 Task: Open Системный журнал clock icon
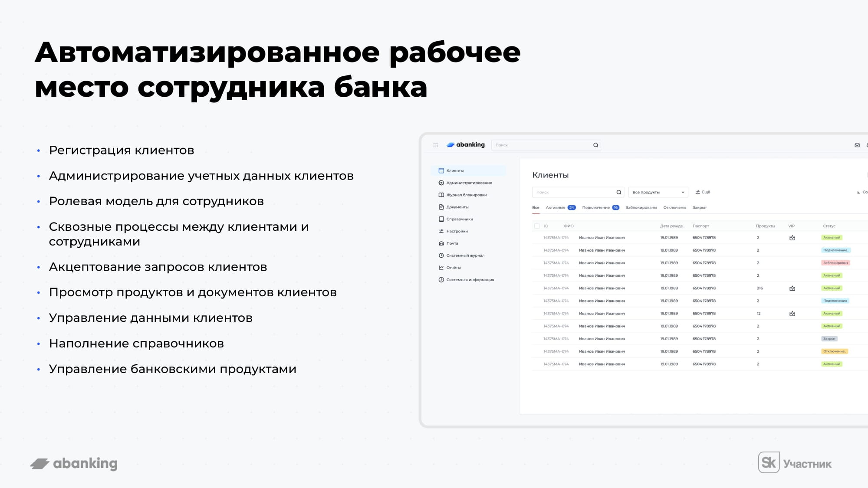(441, 255)
